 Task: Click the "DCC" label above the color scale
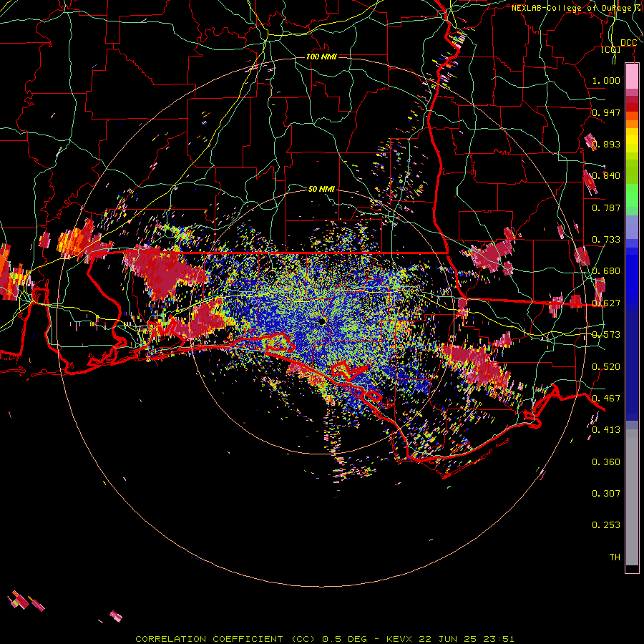[628, 43]
